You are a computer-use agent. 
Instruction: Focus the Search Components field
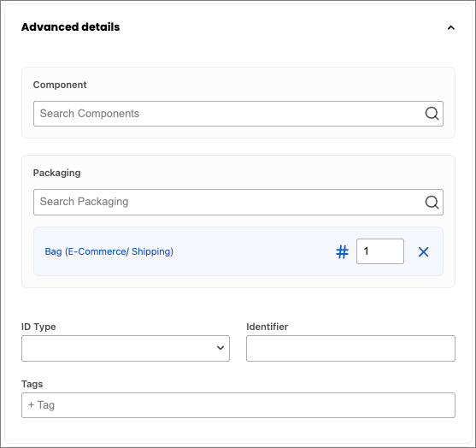pos(238,114)
